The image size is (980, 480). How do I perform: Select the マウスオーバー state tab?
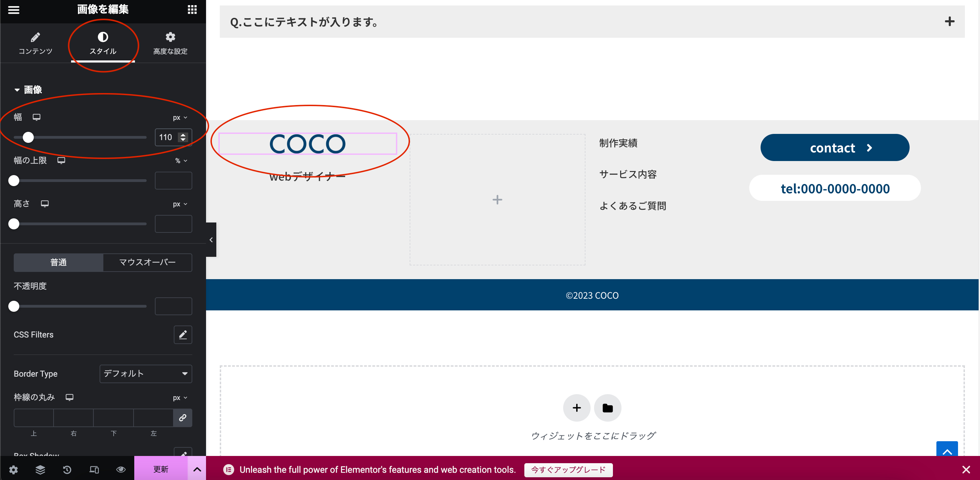pyautogui.click(x=147, y=262)
